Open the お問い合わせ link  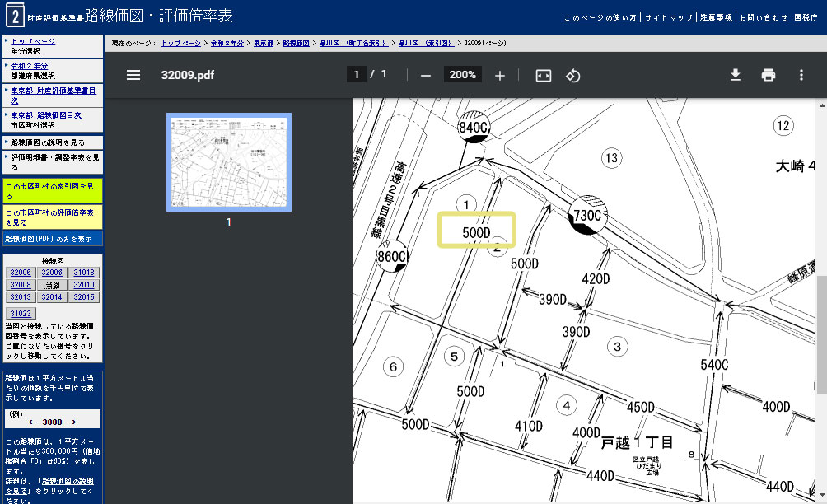pyautogui.click(x=762, y=17)
